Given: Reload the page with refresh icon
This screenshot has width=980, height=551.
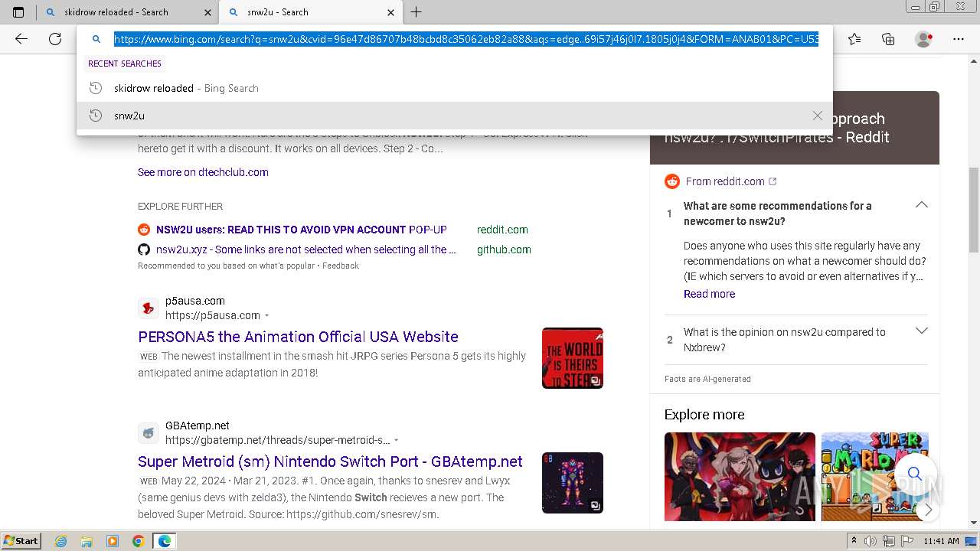Looking at the screenshot, I should coord(55,39).
